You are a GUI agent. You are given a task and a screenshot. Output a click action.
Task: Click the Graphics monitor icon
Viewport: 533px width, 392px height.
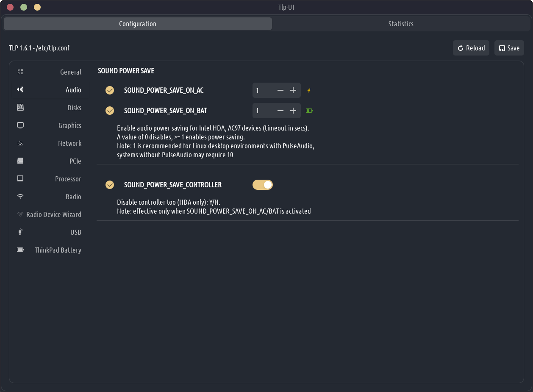click(x=20, y=125)
